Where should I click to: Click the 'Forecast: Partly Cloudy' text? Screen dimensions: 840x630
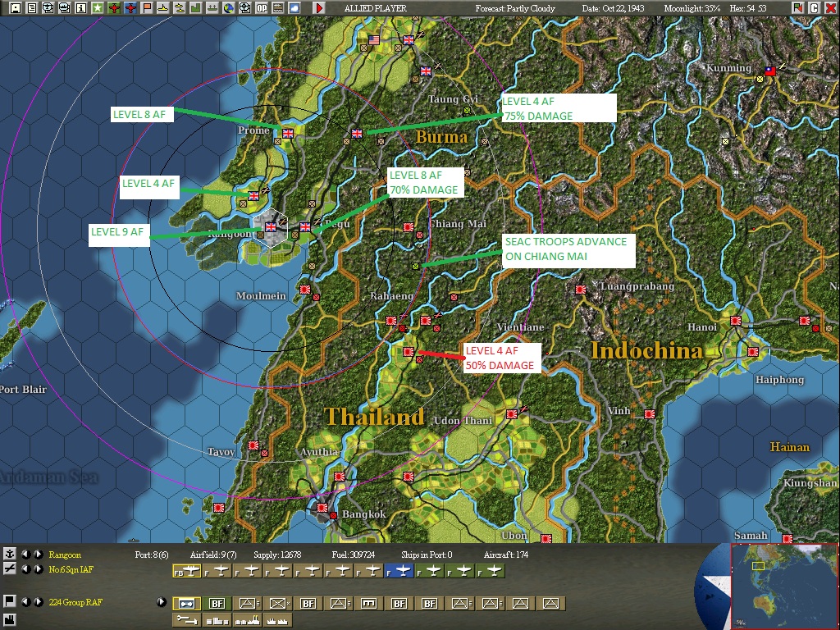pos(515,8)
